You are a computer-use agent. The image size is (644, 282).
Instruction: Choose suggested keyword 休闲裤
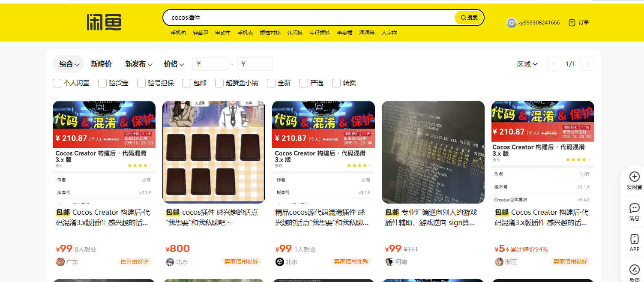pos(295,33)
